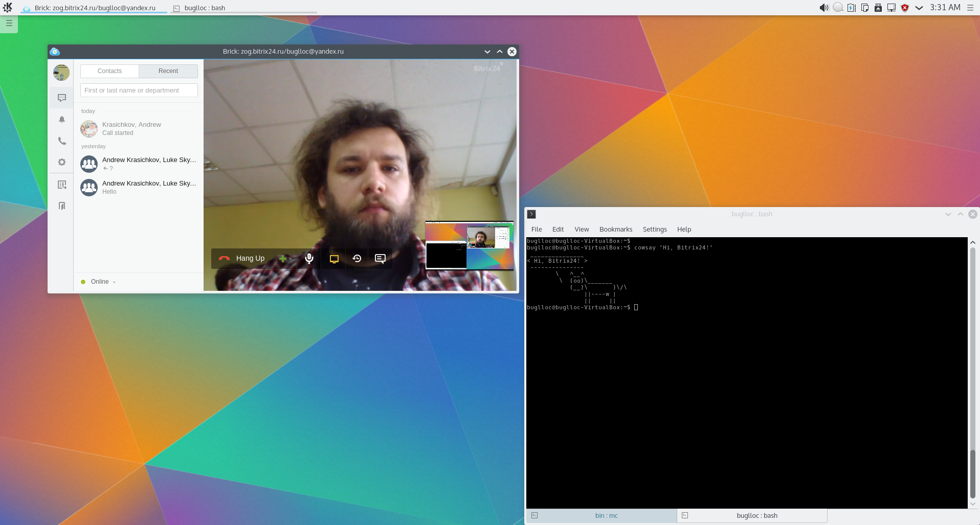Viewport: 980px width, 525px height.
Task: Switch to 'buglloc : bash' bottom terminal tab
Action: [x=752, y=516]
